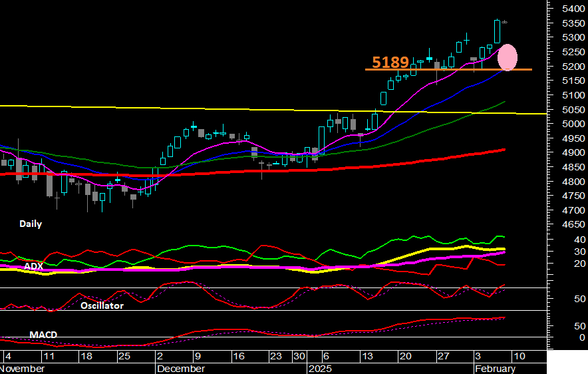Click the December 16 date tick
Viewport: 588px width, 374px height.
pyautogui.click(x=239, y=356)
